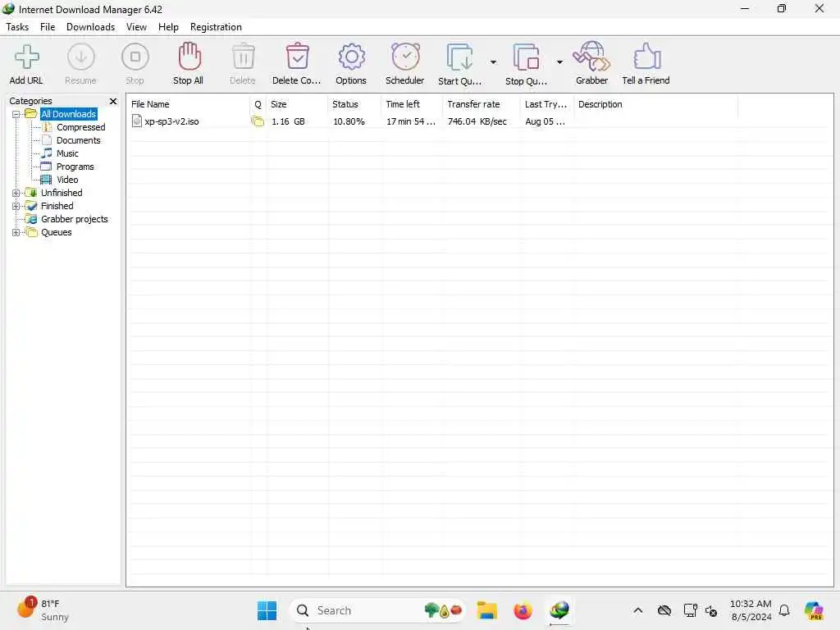Screen dimensions: 840x630
Task: Click the Stop download toolbar icon
Action: 135,57
